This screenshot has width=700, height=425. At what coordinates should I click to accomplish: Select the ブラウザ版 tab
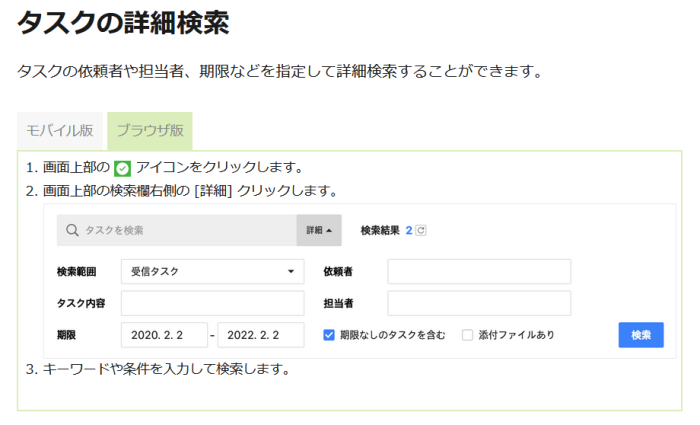coord(150,131)
